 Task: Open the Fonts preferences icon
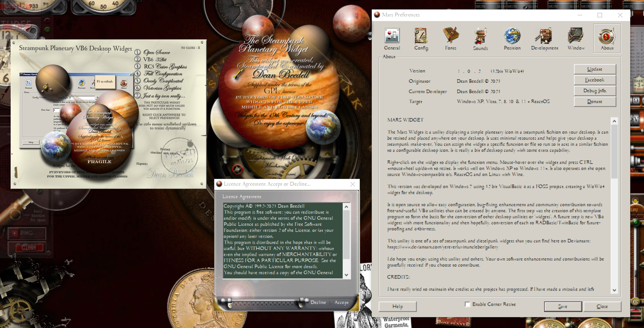[450, 39]
